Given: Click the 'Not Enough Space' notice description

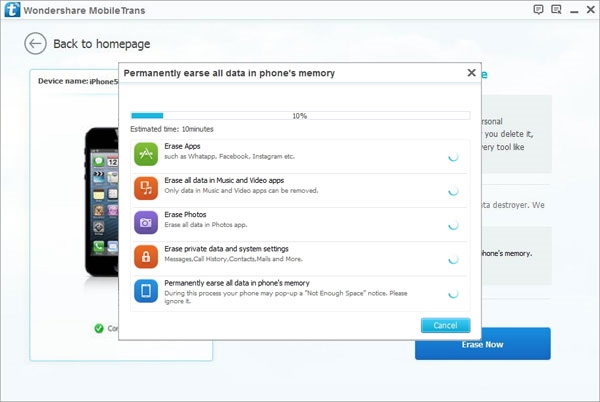Looking at the screenshot, I should (x=286, y=297).
